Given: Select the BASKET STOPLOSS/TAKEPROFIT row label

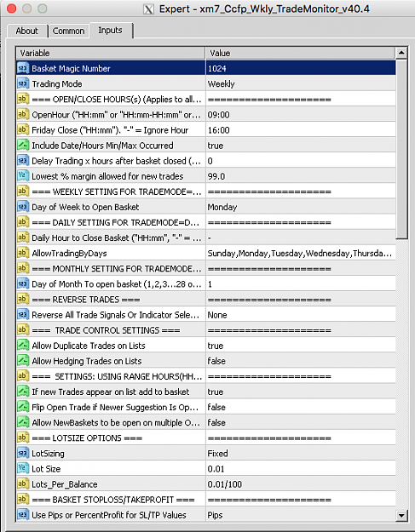Looking at the screenshot, I should pyautogui.click(x=113, y=500).
